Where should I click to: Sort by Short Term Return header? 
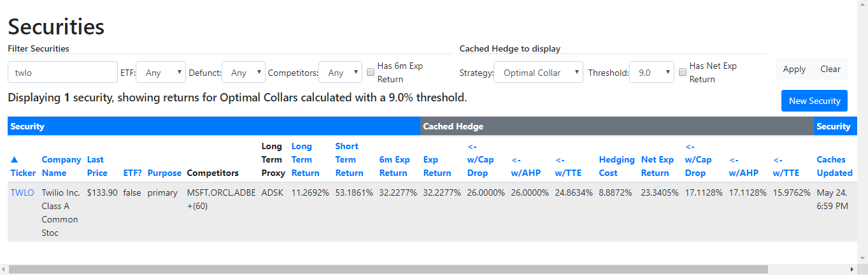(x=350, y=159)
